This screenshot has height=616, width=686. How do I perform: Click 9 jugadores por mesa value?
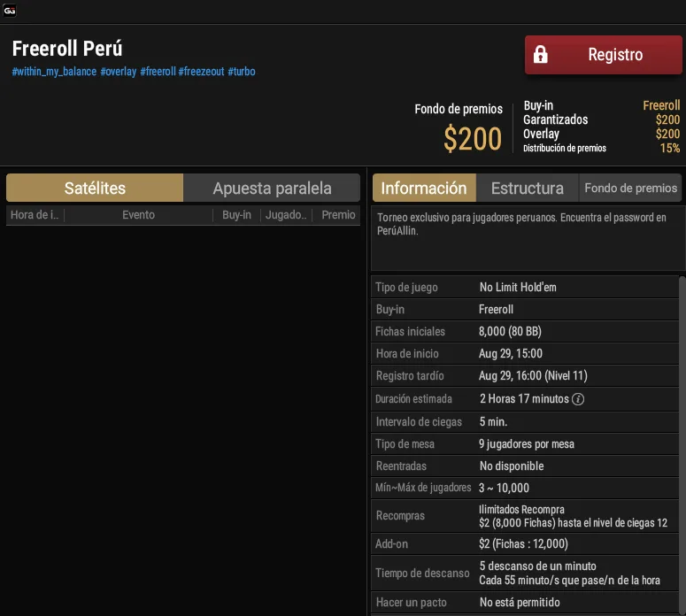pyautogui.click(x=527, y=444)
